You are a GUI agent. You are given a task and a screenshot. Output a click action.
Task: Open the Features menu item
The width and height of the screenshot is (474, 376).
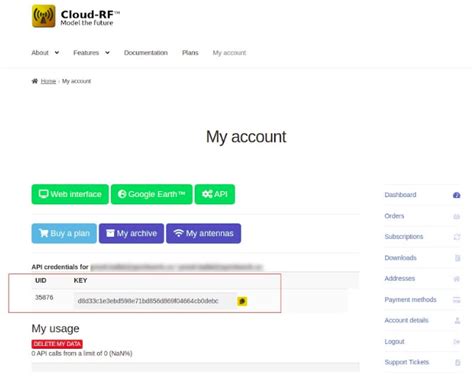pyautogui.click(x=86, y=53)
